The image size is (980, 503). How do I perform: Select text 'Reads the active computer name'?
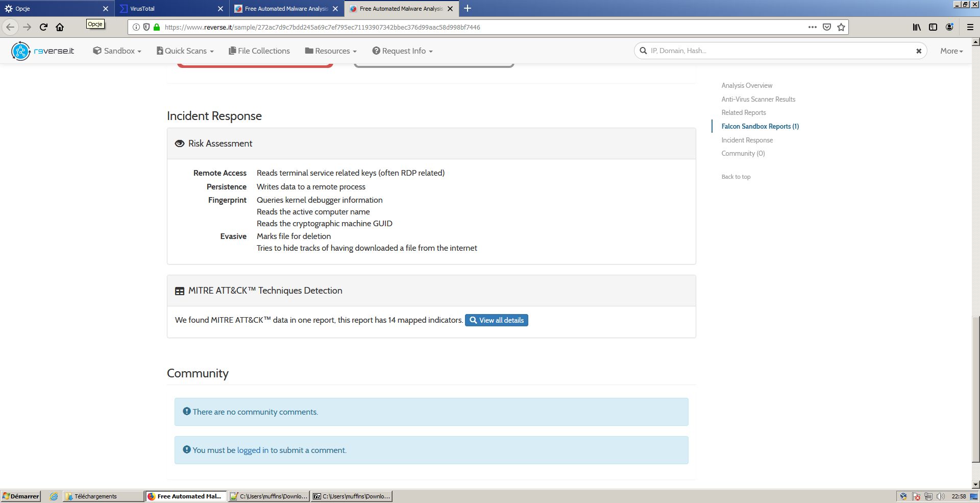pos(313,212)
